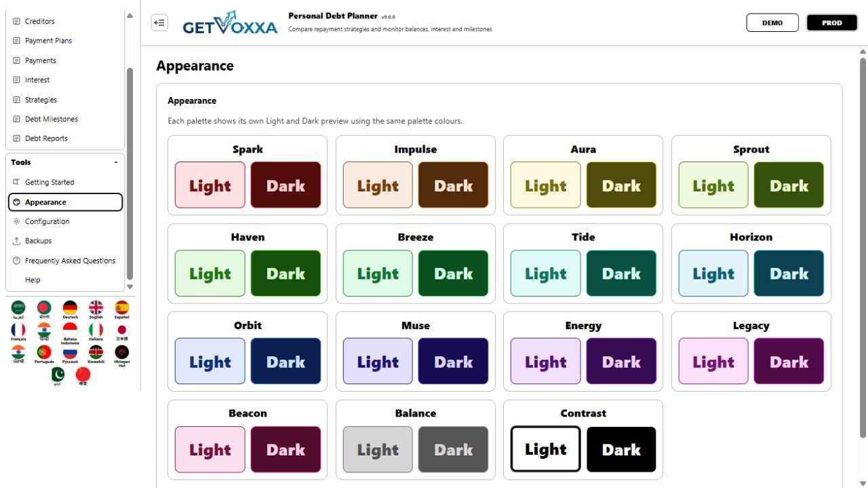Pick the Kiswahili Kenyan flag icon
Viewport: 868px width, 488px height.
coord(96,352)
